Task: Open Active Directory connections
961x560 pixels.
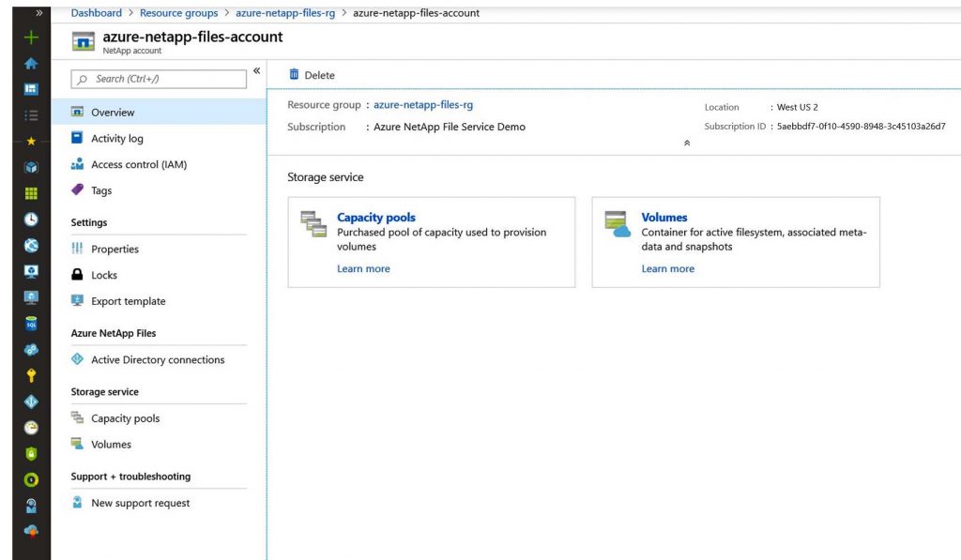Action: click(157, 360)
